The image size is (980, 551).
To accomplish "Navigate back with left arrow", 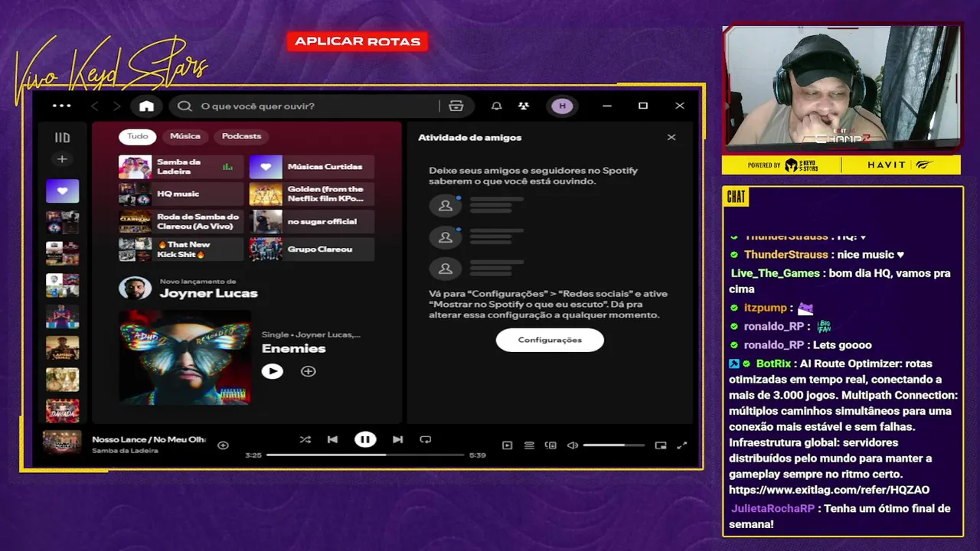I will [x=95, y=106].
